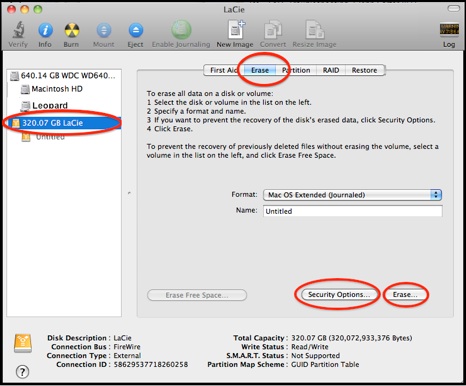Open Security Options dialog
This screenshot has height=386, width=466.
(x=339, y=294)
